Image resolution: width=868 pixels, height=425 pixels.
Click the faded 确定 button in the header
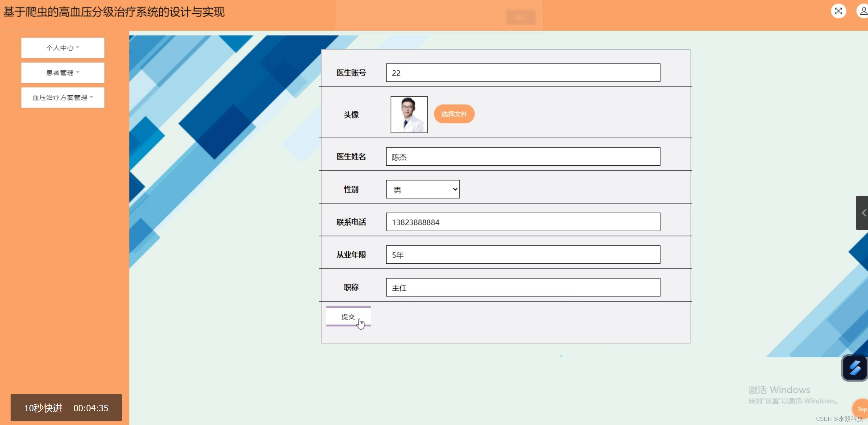click(520, 17)
